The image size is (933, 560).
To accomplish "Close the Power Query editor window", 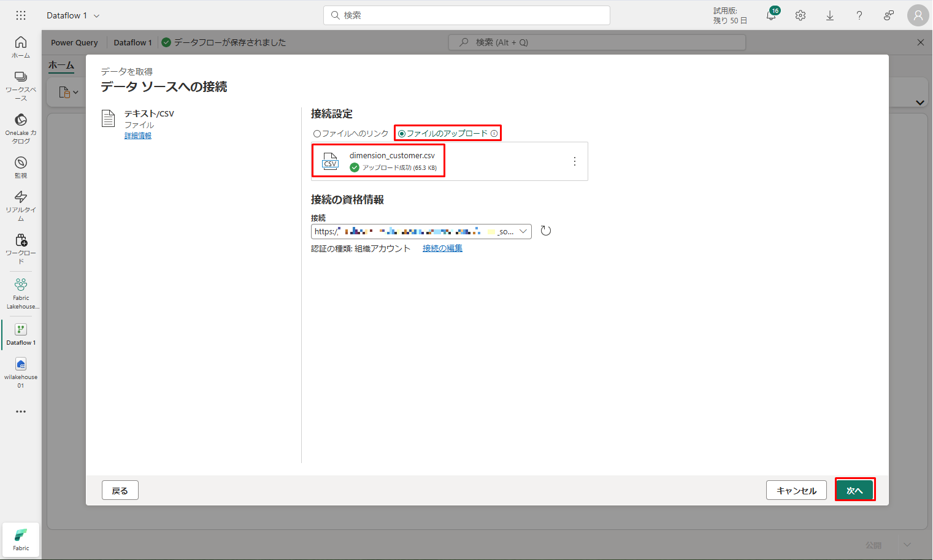I will (920, 42).
